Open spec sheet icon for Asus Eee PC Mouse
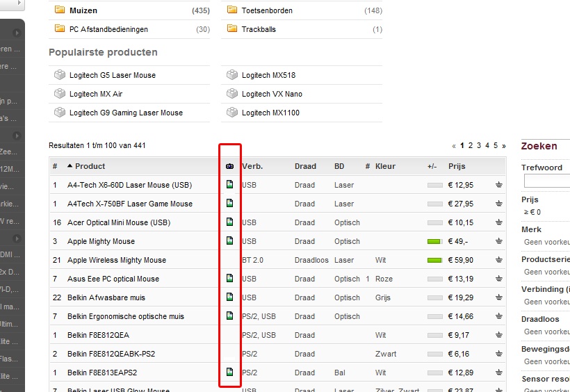Image resolution: width=570 pixels, height=392 pixels. (230, 278)
